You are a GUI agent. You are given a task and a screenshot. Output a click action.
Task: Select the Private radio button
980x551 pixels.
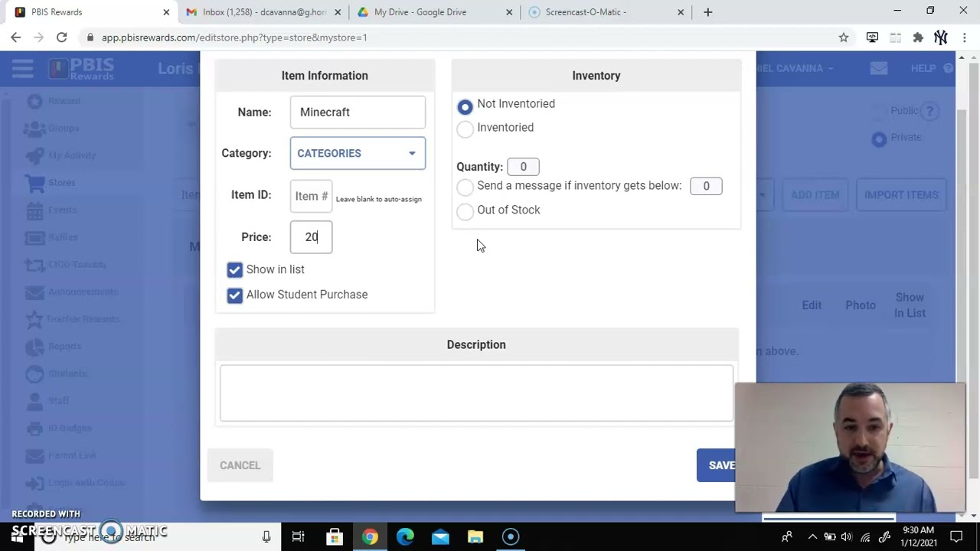pyautogui.click(x=879, y=139)
